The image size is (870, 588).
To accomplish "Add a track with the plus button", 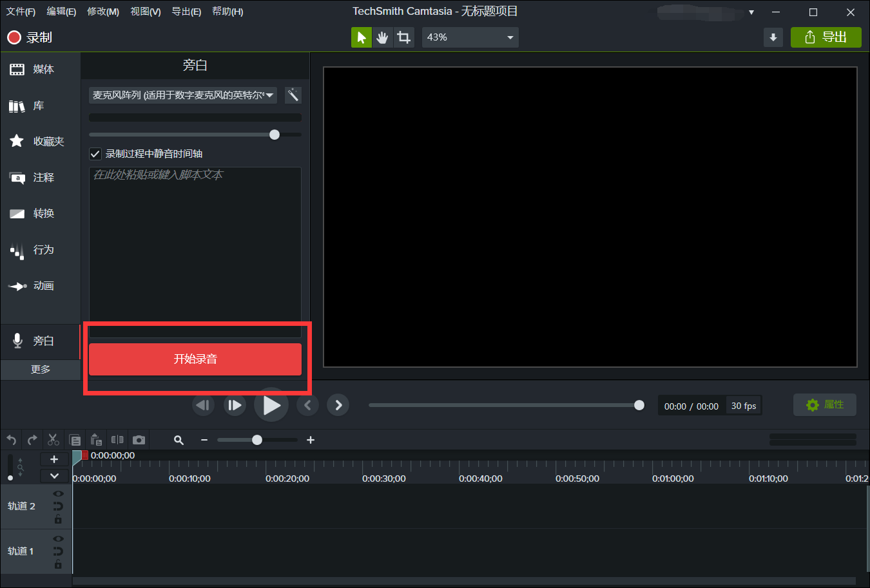I will click(54, 459).
